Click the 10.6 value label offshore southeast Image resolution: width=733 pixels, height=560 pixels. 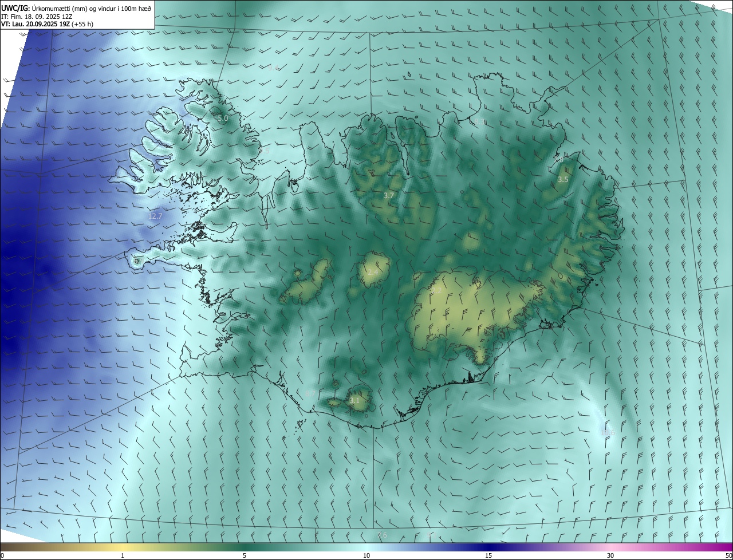tap(608, 433)
